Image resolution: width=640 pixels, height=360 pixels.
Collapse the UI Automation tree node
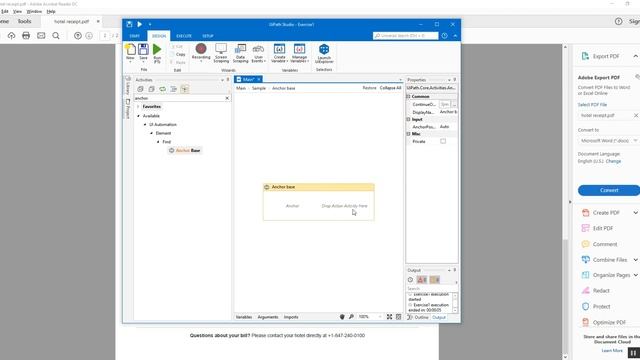[x=145, y=124]
